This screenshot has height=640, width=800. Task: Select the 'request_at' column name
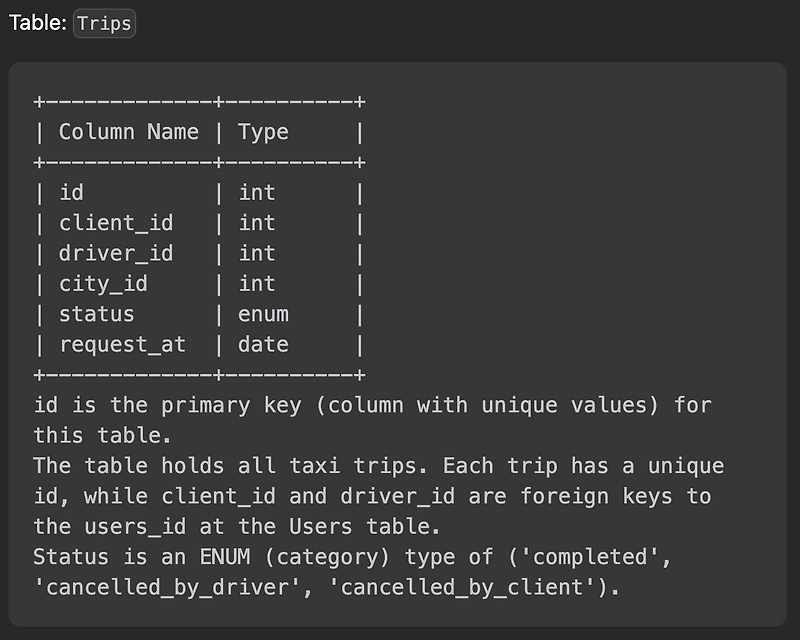tap(122, 345)
